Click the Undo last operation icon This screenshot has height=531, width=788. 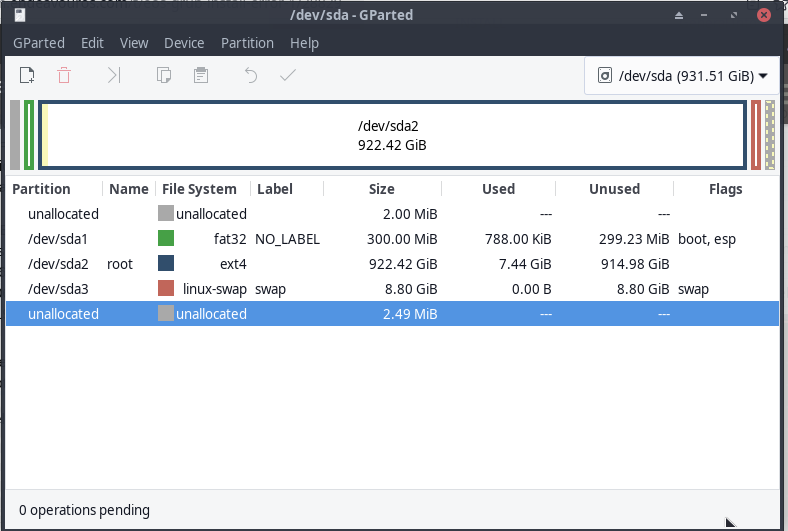click(251, 75)
